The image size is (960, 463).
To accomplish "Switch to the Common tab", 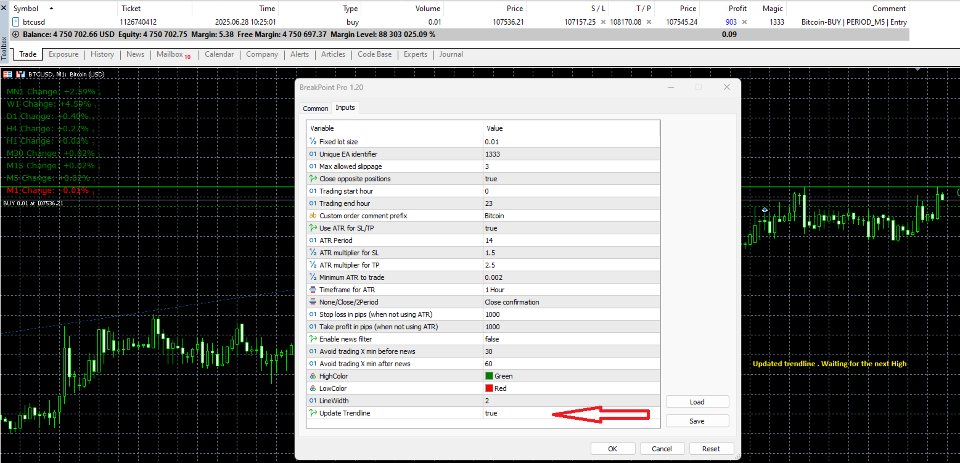I will pos(315,108).
